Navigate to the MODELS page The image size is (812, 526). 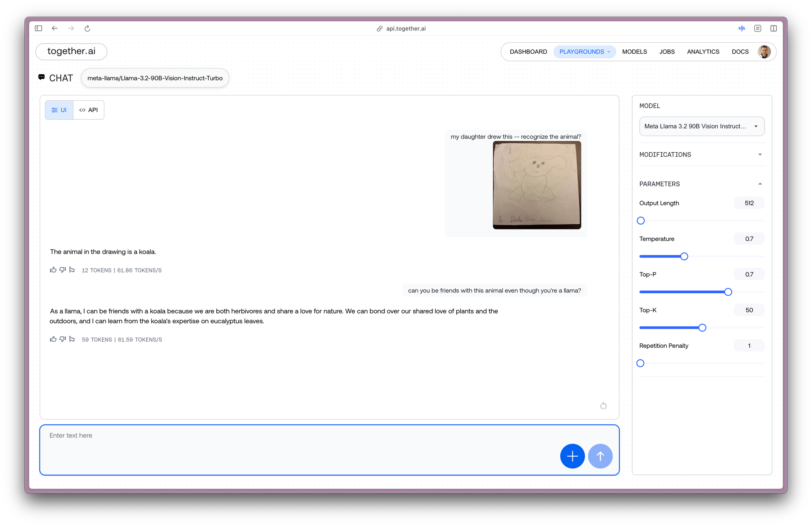pyautogui.click(x=634, y=52)
